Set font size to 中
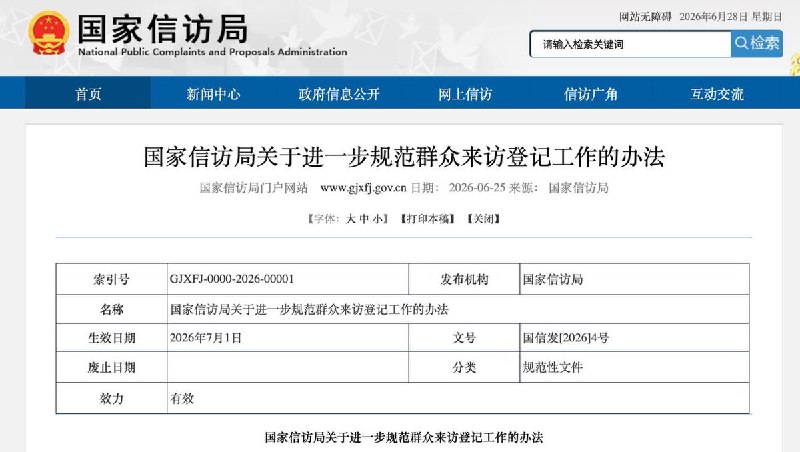The image size is (800, 452). (364, 219)
